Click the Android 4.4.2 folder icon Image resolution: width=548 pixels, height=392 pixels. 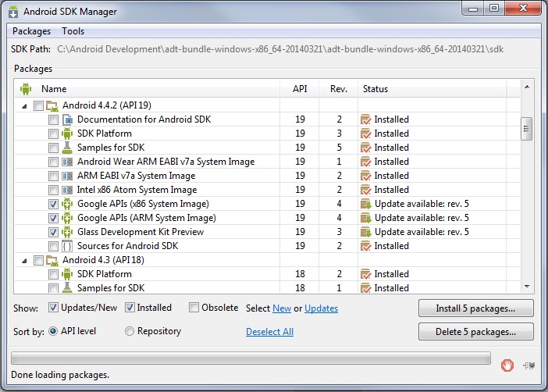[x=52, y=105]
